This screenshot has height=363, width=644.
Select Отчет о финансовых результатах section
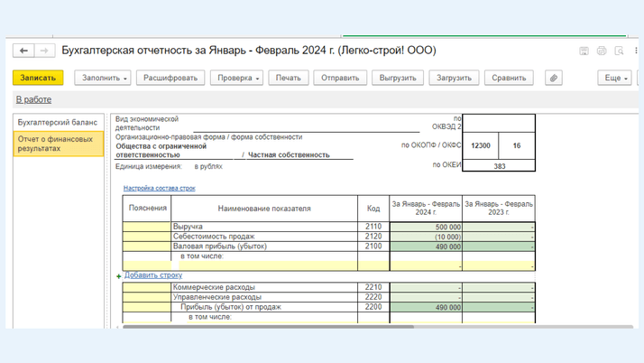click(x=58, y=144)
